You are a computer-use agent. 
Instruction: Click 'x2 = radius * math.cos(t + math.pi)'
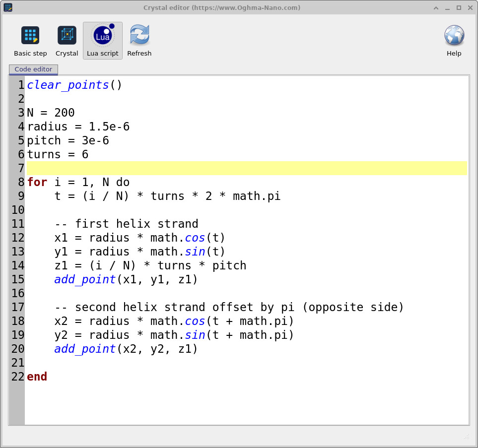(x=174, y=321)
